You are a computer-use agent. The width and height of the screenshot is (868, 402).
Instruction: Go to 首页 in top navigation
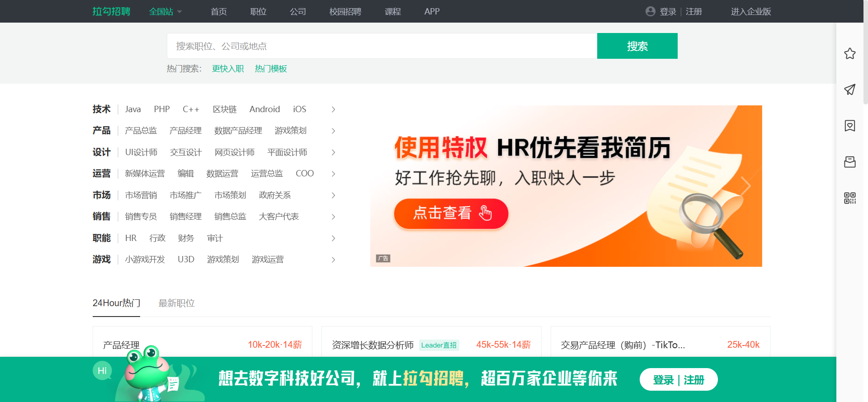[219, 11]
